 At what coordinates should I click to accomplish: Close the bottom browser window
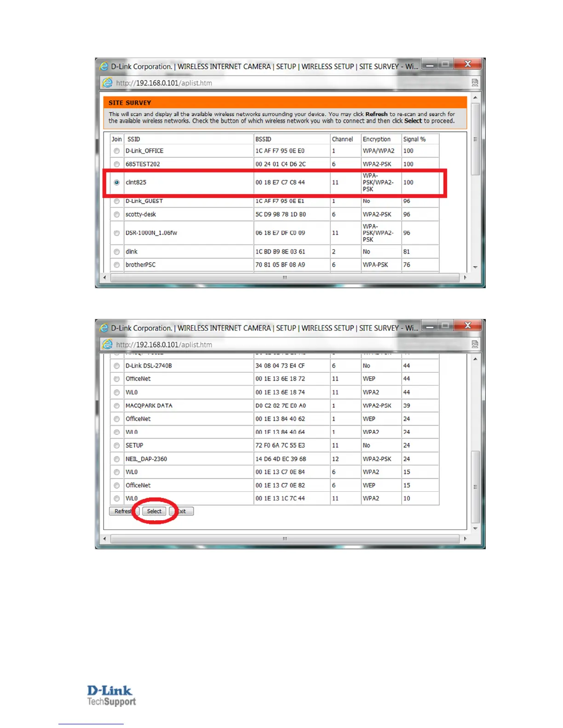tap(468, 325)
